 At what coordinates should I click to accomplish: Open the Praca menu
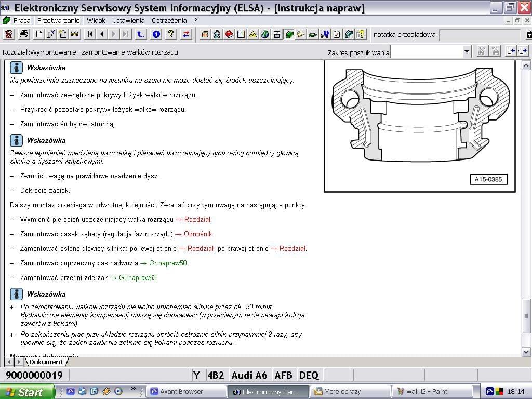[22, 20]
